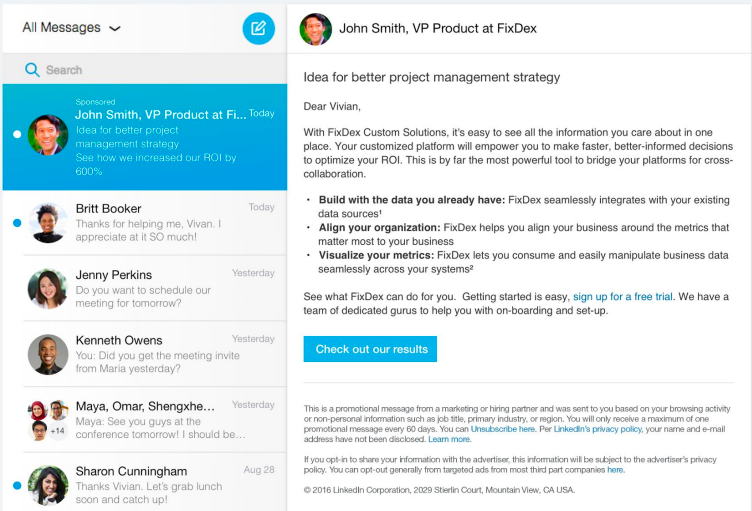Viewport: 752px width, 511px height.
Task: Click the group avatar with +14 badge
Action: 48,420
